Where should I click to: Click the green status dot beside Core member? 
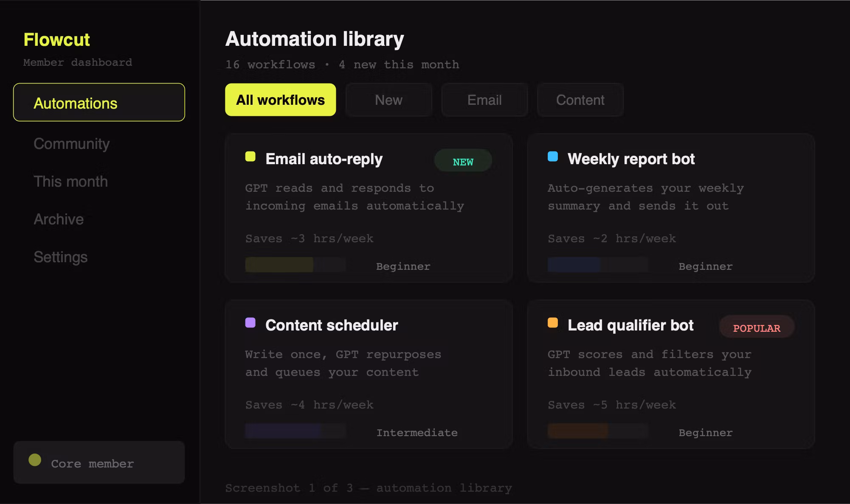pyautogui.click(x=35, y=460)
